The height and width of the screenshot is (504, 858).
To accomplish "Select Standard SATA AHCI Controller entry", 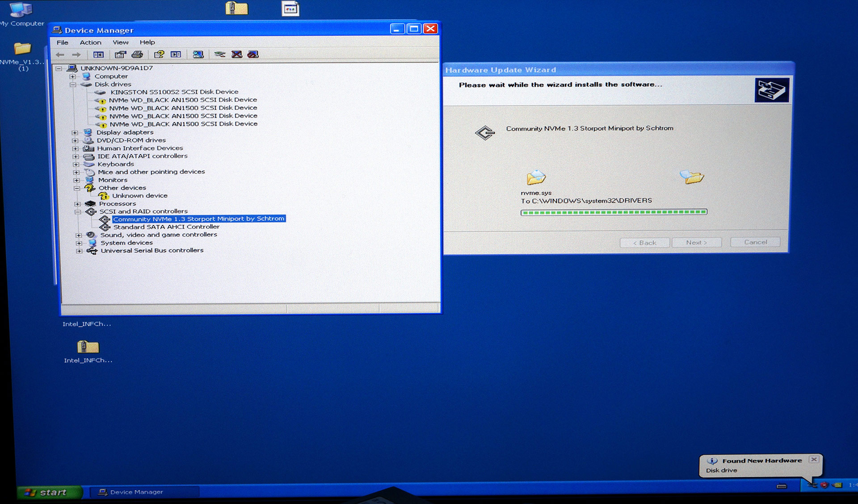I will pyautogui.click(x=166, y=227).
